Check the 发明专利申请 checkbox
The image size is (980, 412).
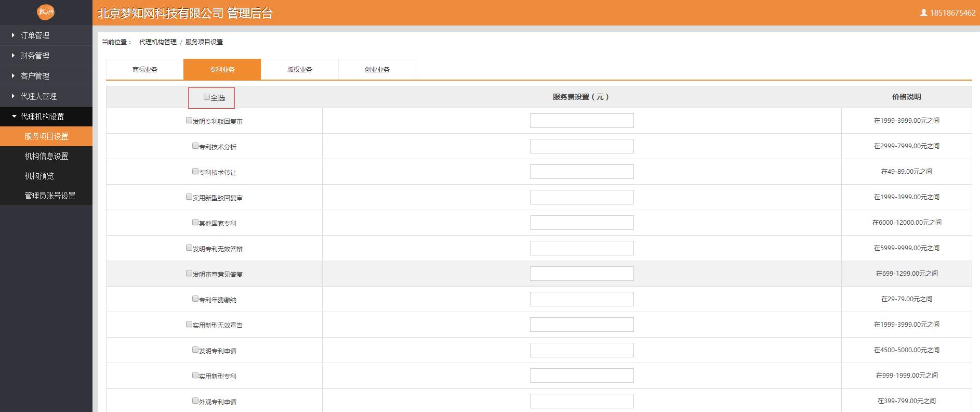tap(195, 350)
